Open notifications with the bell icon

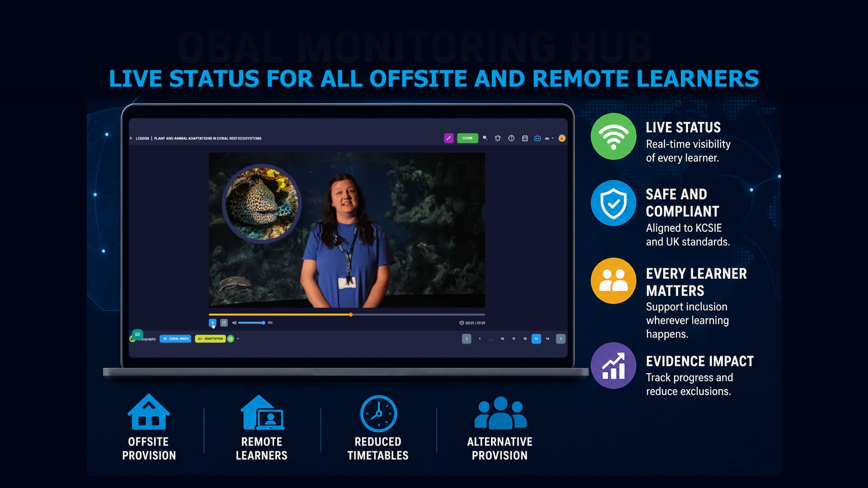pos(498,138)
